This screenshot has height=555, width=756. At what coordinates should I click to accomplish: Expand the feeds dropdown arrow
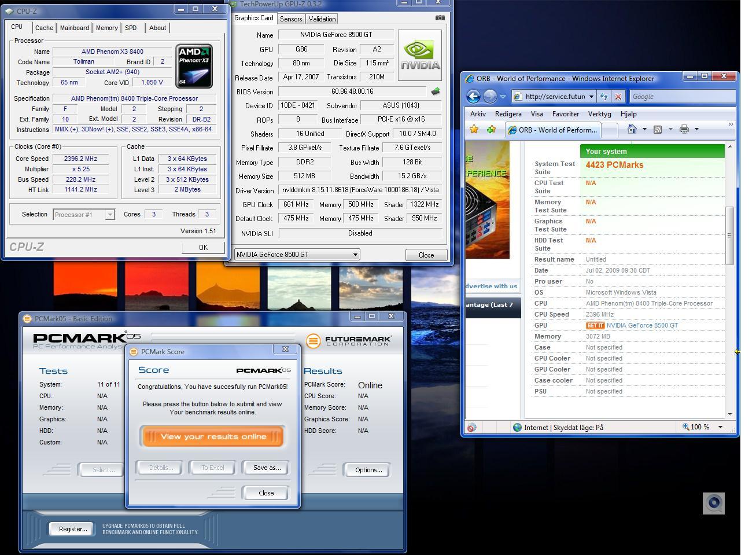670,129
